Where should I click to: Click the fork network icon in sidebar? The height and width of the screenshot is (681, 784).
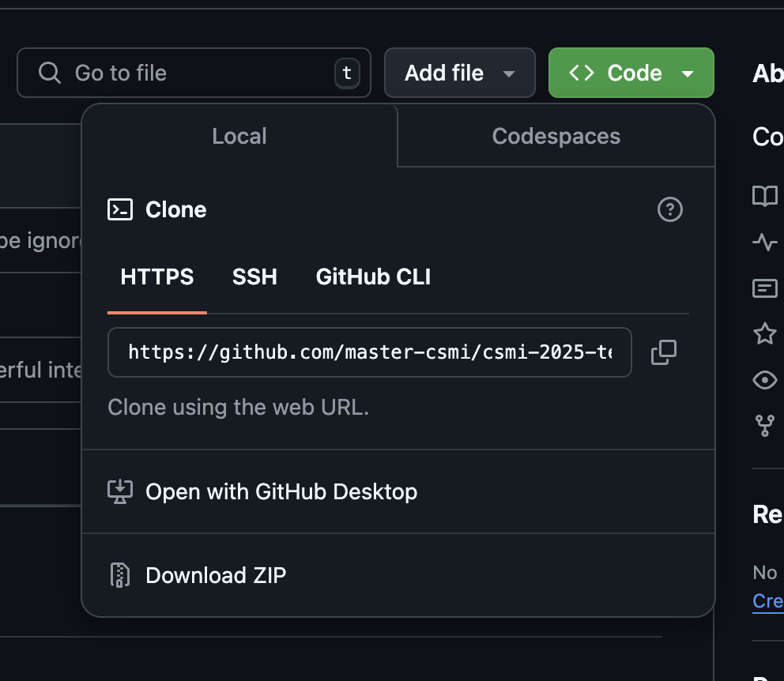[764, 426]
